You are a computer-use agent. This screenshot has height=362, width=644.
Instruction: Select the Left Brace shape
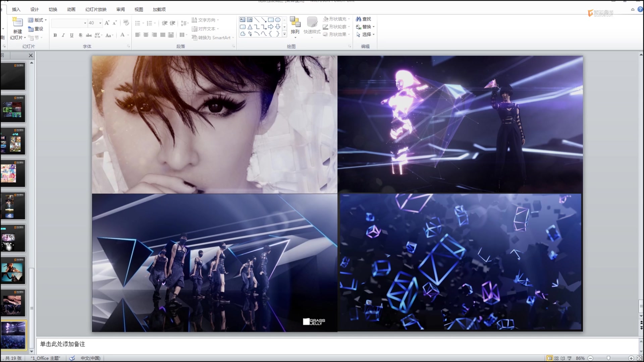tap(271, 34)
